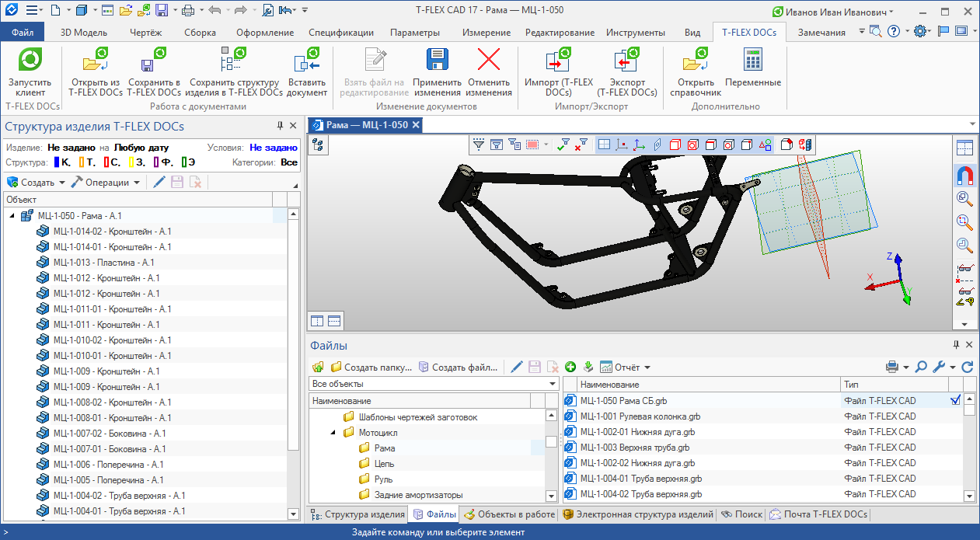980x540 pixels.
Task: Refresh the Файлы panel list
Action: 968,367
